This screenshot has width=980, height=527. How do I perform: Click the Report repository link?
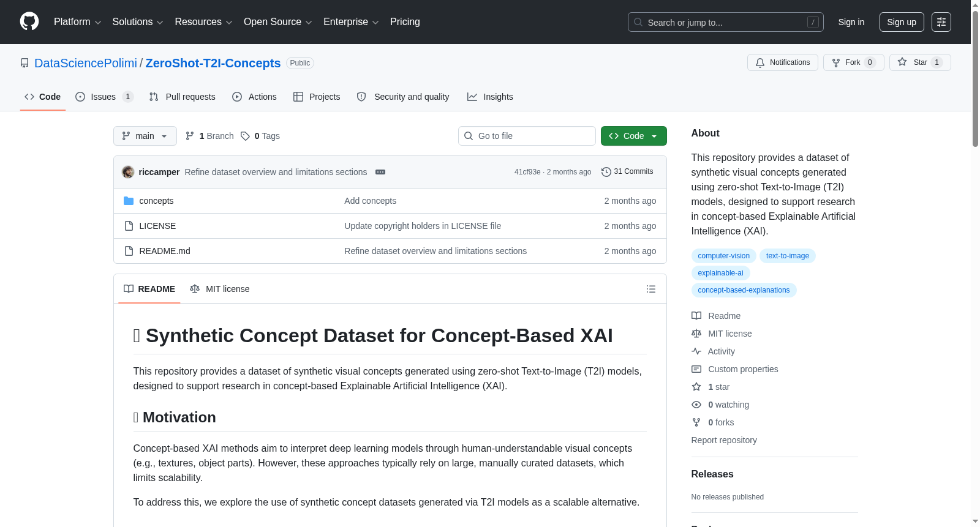click(x=724, y=440)
